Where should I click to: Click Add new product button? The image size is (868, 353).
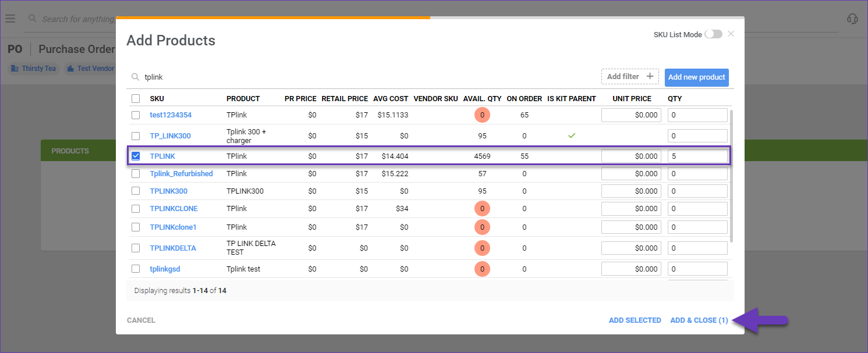point(696,77)
